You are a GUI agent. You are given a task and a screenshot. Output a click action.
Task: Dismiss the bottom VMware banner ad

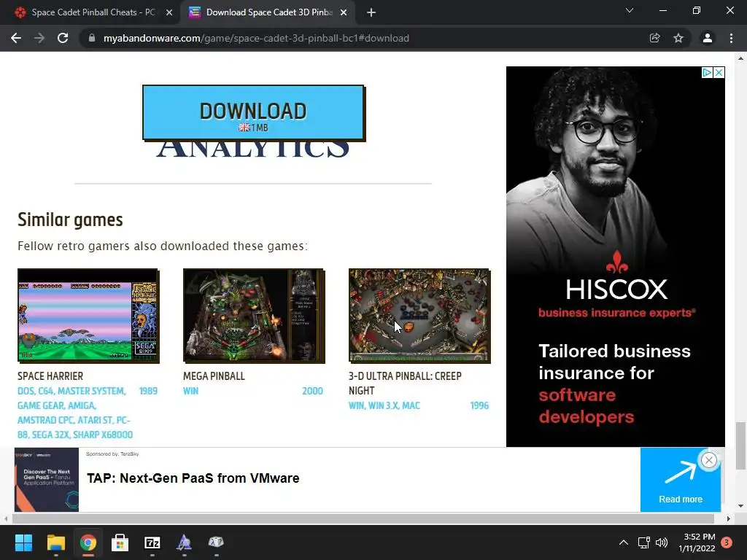tap(709, 460)
